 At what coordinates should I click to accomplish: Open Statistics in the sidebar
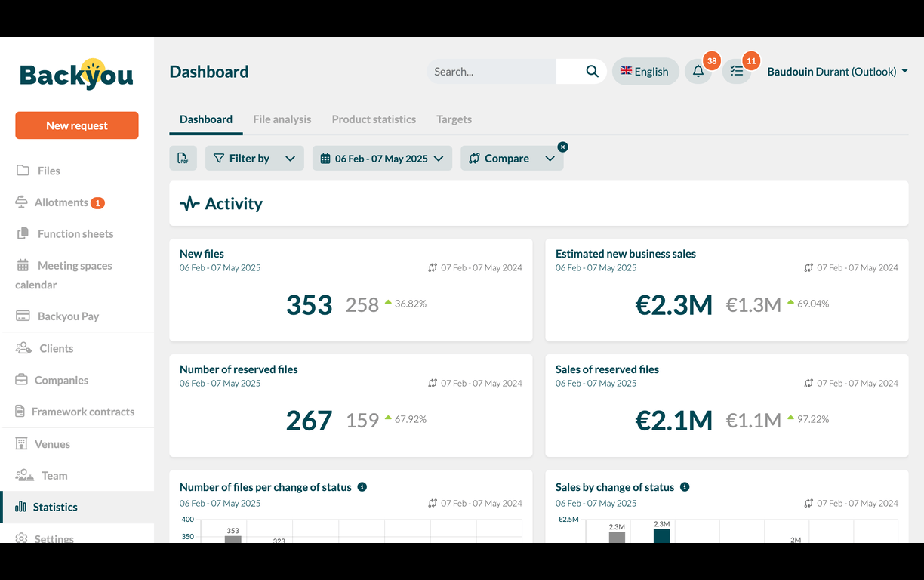click(77, 507)
